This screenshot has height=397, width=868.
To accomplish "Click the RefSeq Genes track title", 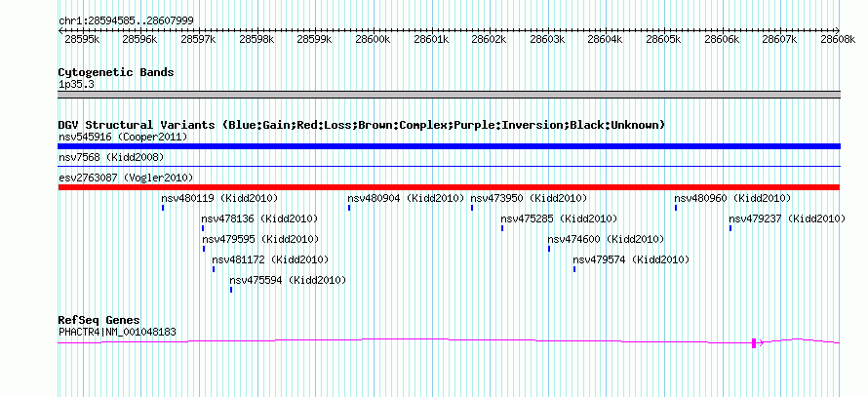I will coord(99,321).
